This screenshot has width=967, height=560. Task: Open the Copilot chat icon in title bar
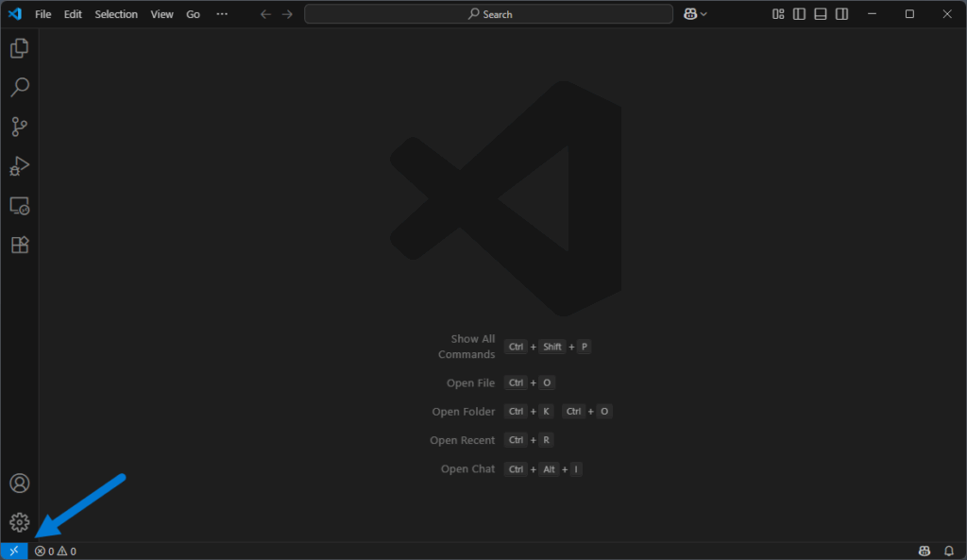(690, 13)
